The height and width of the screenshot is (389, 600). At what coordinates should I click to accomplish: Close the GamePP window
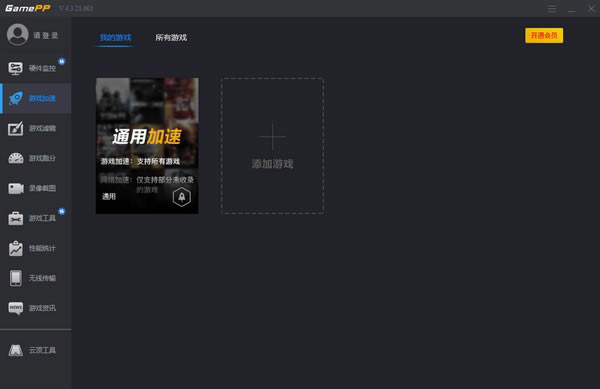pos(591,8)
